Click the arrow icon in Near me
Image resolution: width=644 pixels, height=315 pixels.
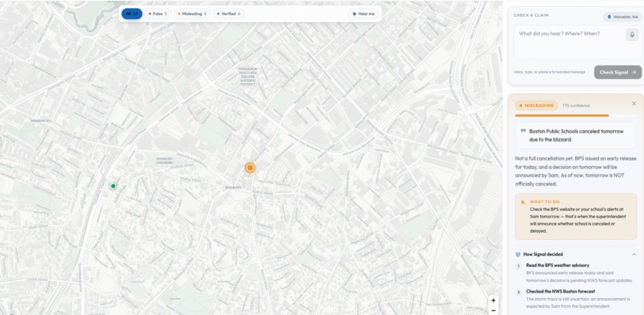tap(354, 14)
